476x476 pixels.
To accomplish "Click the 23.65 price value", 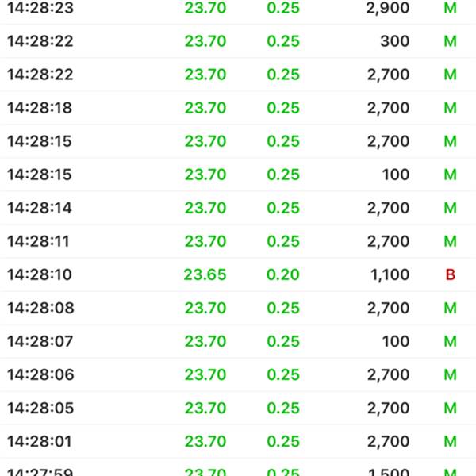I will 205,274.
